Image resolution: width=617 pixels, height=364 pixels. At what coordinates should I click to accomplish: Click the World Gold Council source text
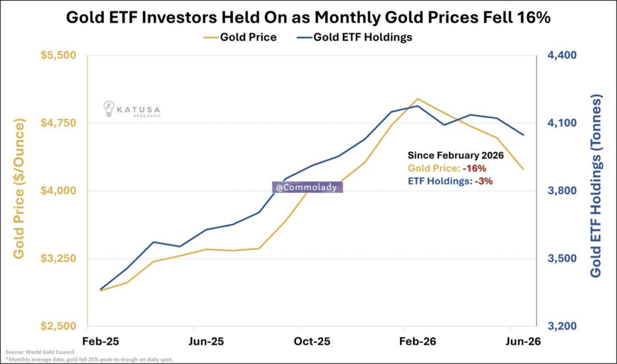pos(40,352)
